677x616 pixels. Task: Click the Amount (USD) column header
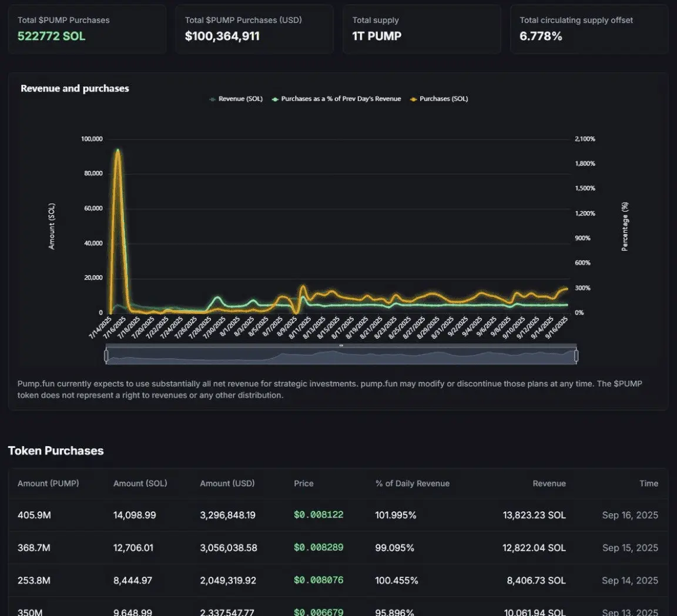pyautogui.click(x=227, y=483)
